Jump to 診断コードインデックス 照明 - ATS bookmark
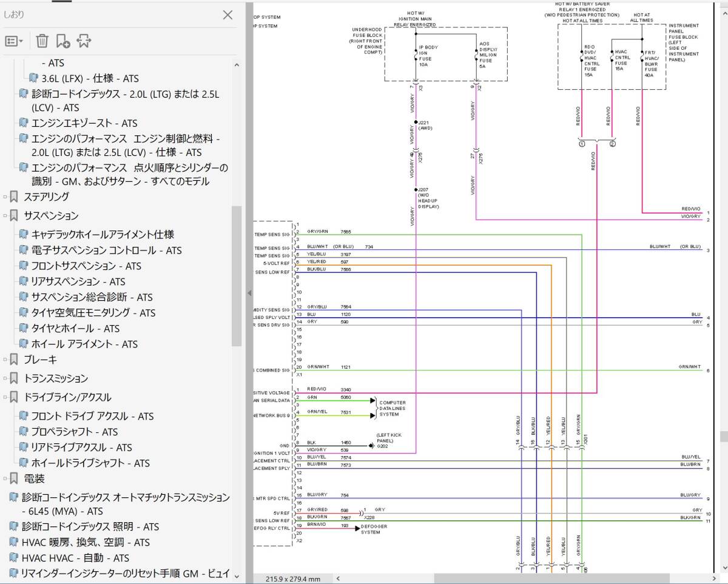 click(x=90, y=526)
